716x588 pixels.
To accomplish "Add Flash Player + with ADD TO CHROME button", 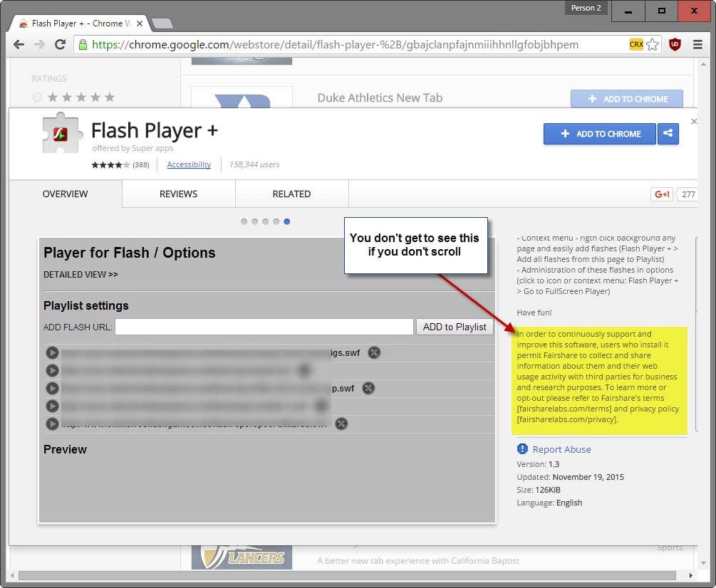I will click(600, 134).
